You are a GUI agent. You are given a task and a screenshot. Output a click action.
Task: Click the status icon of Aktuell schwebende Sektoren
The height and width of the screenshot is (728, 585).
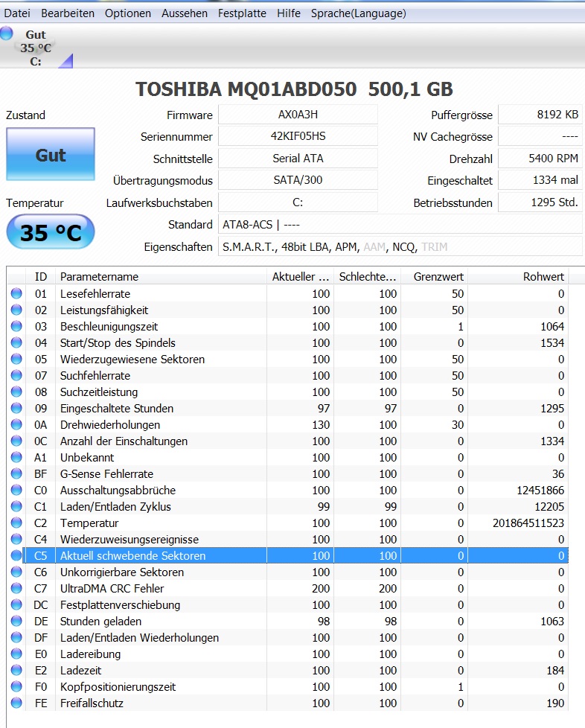[16, 555]
